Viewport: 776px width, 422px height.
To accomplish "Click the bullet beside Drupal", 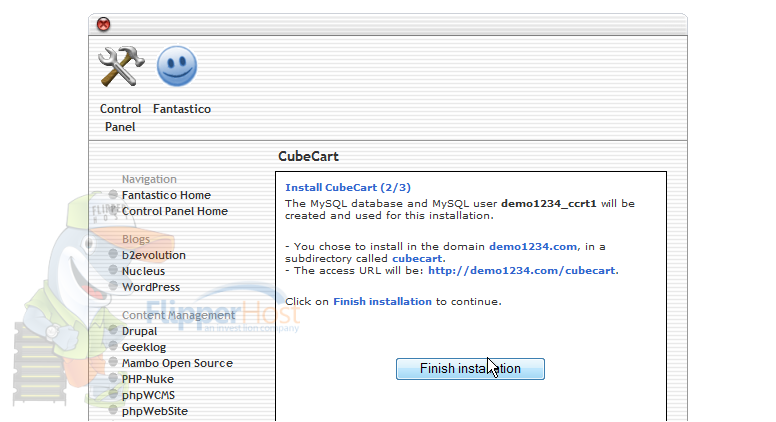I will click(113, 330).
